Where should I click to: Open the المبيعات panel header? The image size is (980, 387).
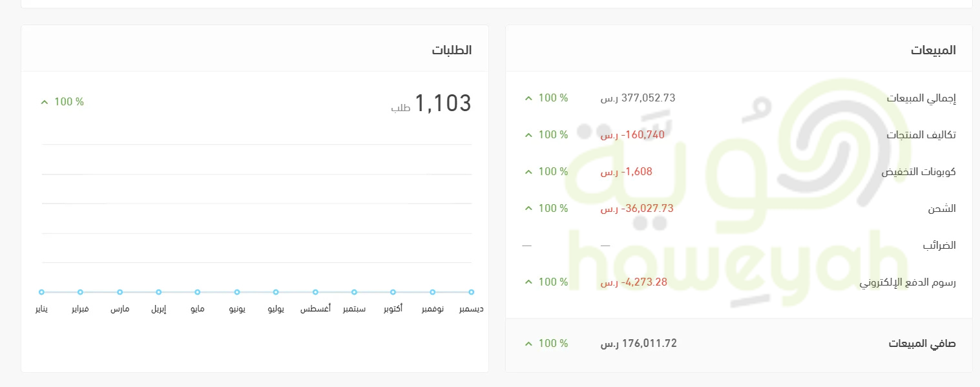click(x=933, y=50)
